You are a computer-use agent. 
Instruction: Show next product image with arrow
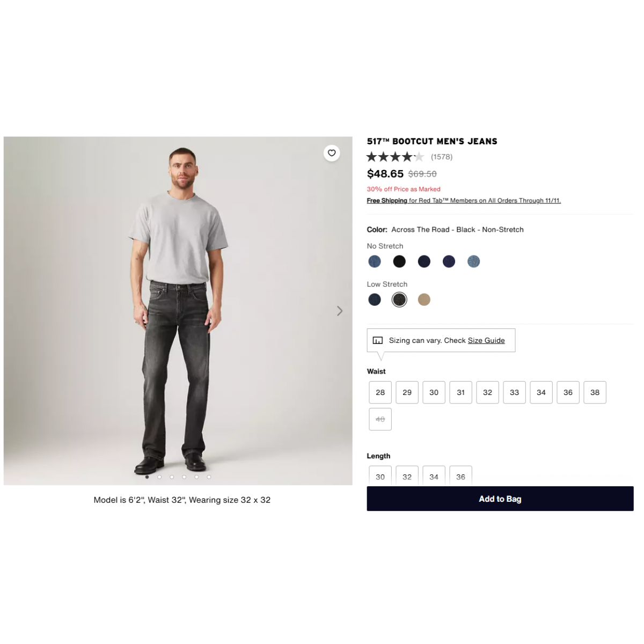click(x=340, y=311)
